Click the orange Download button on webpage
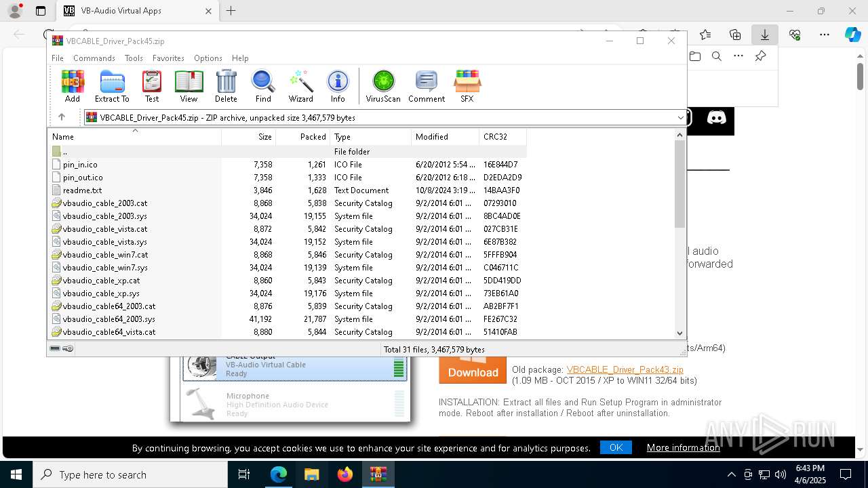Image resolution: width=868 pixels, height=488 pixels. click(473, 370)
